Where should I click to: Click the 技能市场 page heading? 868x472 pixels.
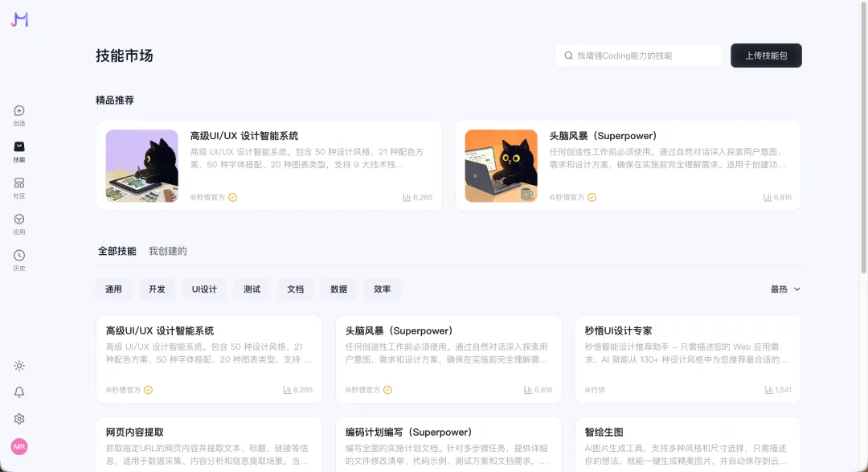tap(124, 55)
